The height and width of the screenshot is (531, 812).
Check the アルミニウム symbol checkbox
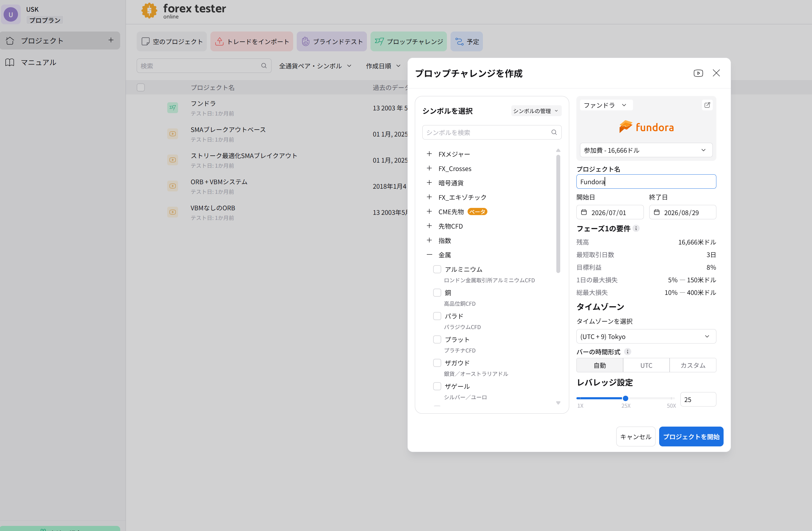coord(437,269)
